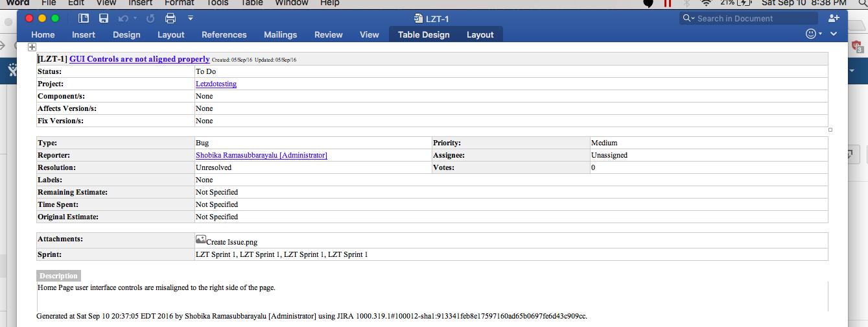Viewport: 868px width, 327px height.
Task: Open Shobika Ramasubbarayalu [Administrator] reporter link
Action: pyautogui.click(x=261, y=155)
